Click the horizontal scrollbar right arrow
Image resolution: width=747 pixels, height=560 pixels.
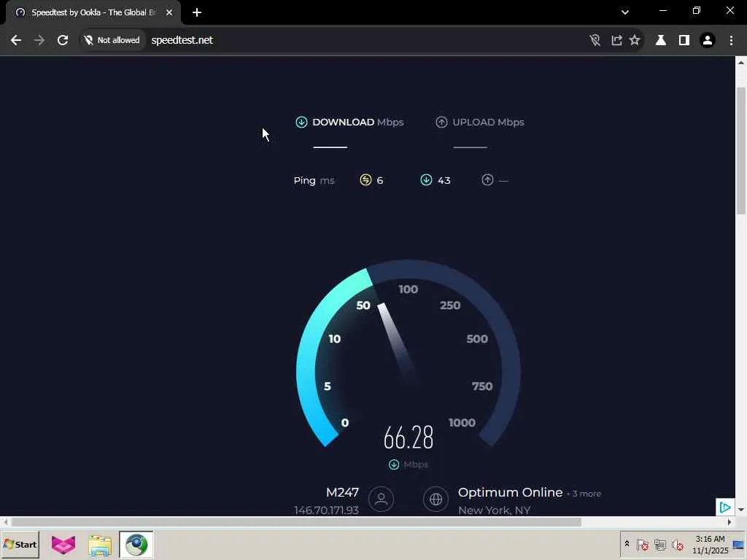point(729,522)
